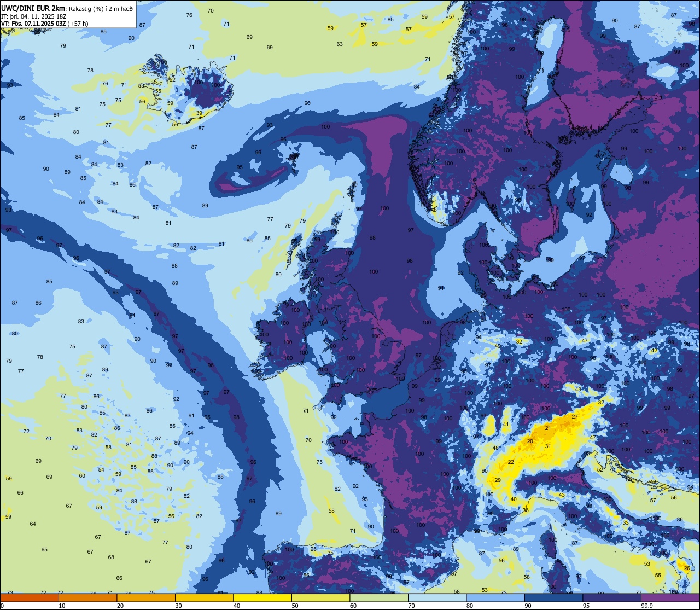This screenshot has height=610, width=700.
Task: Click the value '63' north of Iceland
Action: [x=340, y=44]
